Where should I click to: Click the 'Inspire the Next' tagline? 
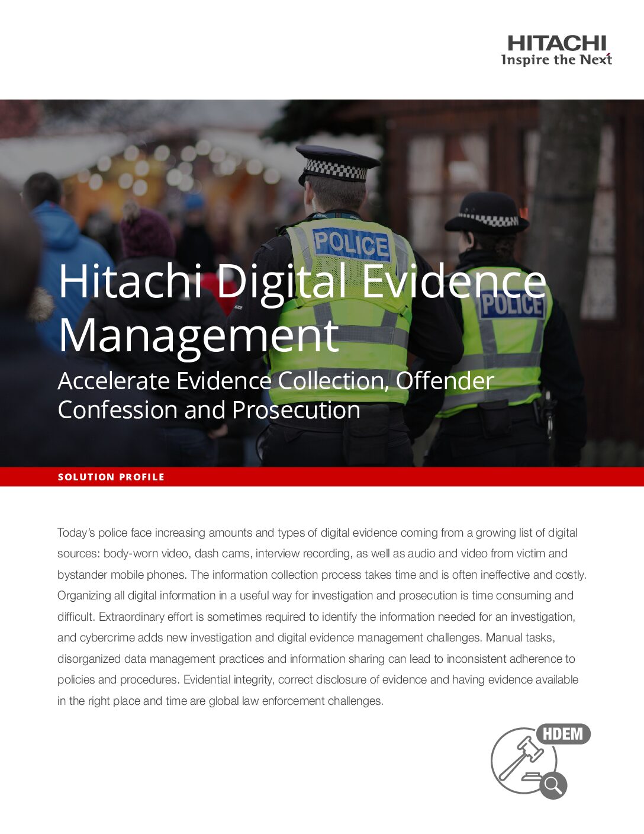[x=556, y=60]
